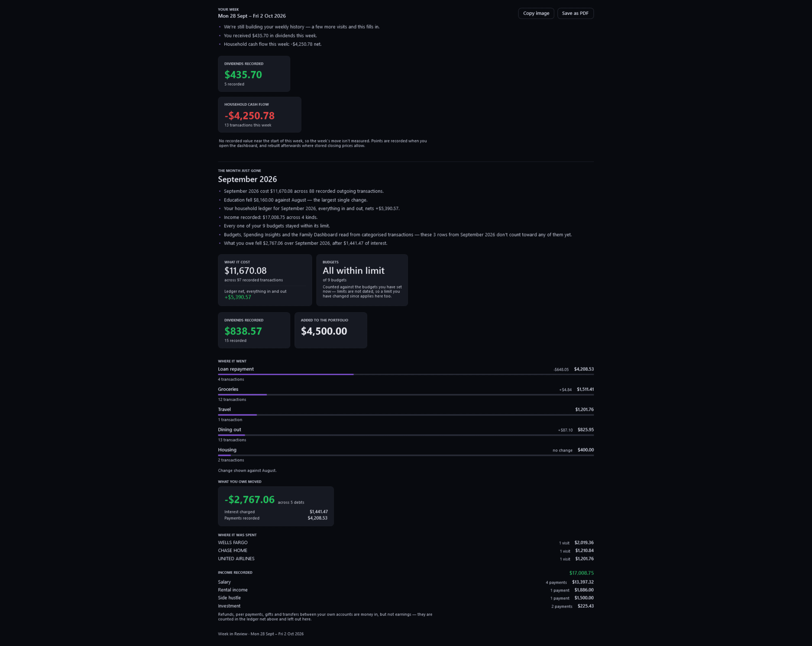Click the -$2,767.06 debt change figure
Viewport: 812px width, 646px height.
[249, 499]
